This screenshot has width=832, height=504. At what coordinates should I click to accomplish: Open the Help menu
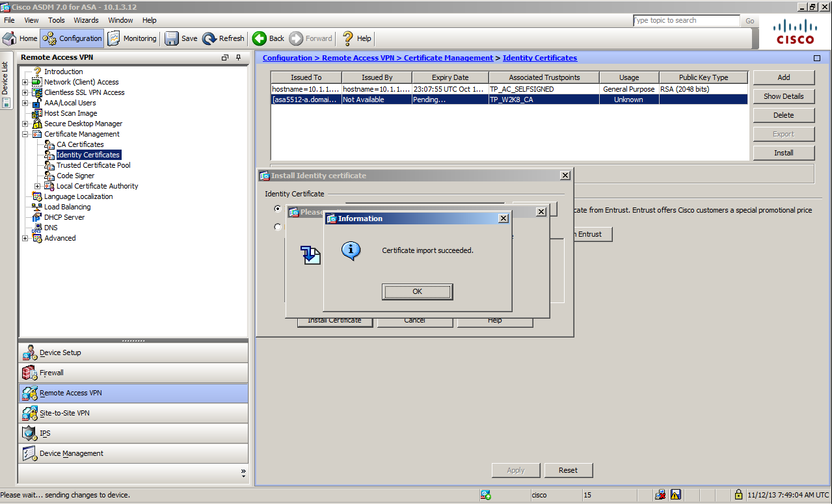(x=149, y=20)
